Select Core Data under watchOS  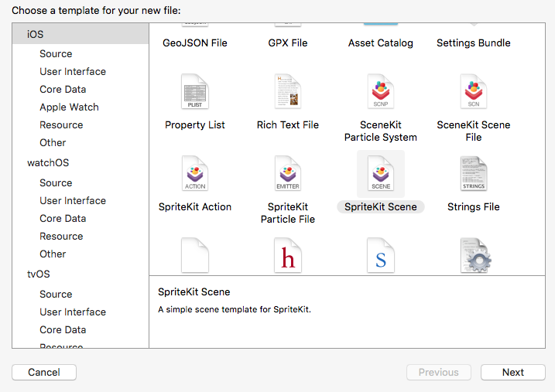63,218
